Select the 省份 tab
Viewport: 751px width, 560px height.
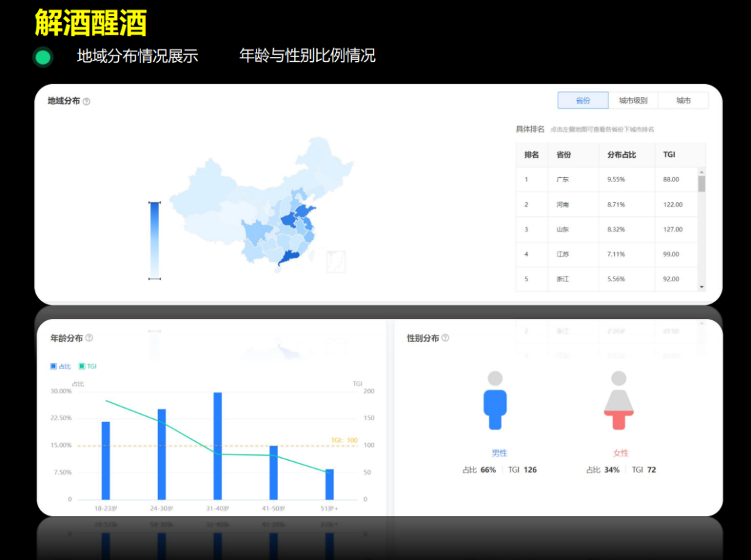pyautogui.click(x=583, y=101)
